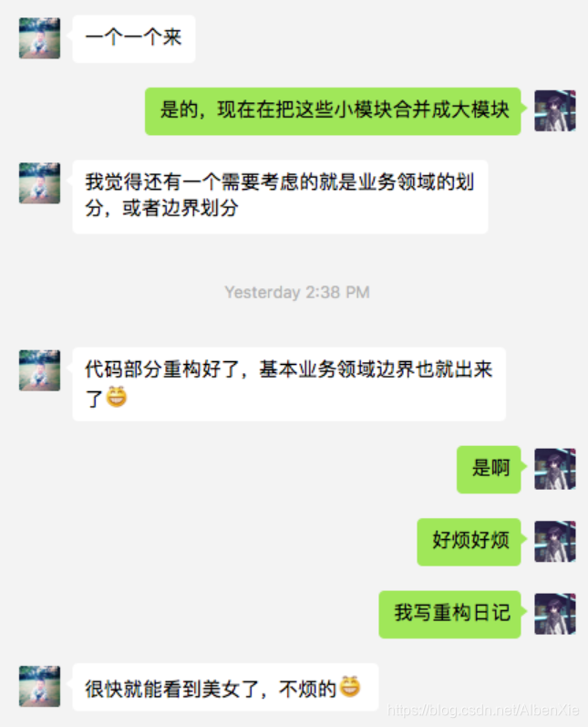Open the 一个一个来 message bubble
The height and width of the screenshot is (727, 588).
click(134, 39)
